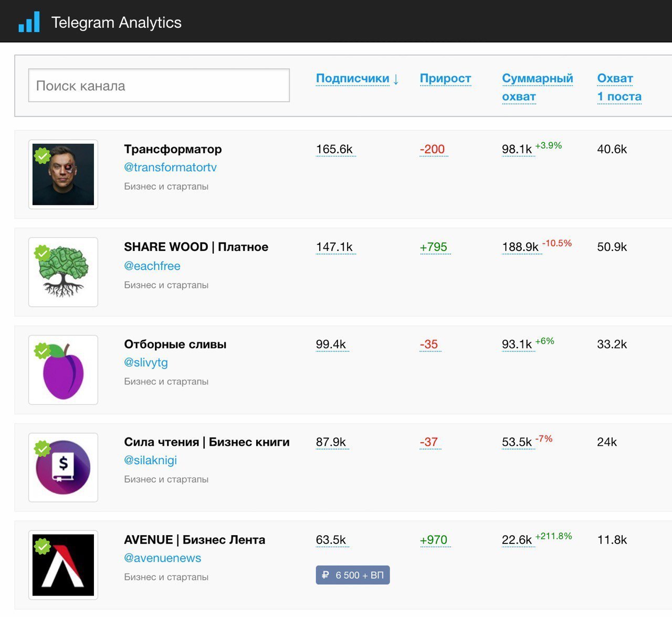
Task: Click the verified badge on SHARE WOOD avatar
Action: tap(43, 254)
